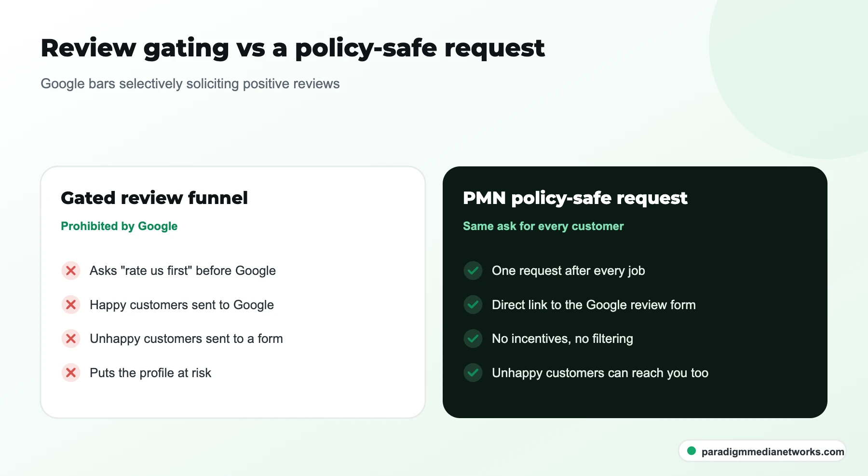Image resolution: width=868 pixels, height=476 pixels.
Task: Click the text "Happy customers sent to Google"
Action: (x=182, y=305)
